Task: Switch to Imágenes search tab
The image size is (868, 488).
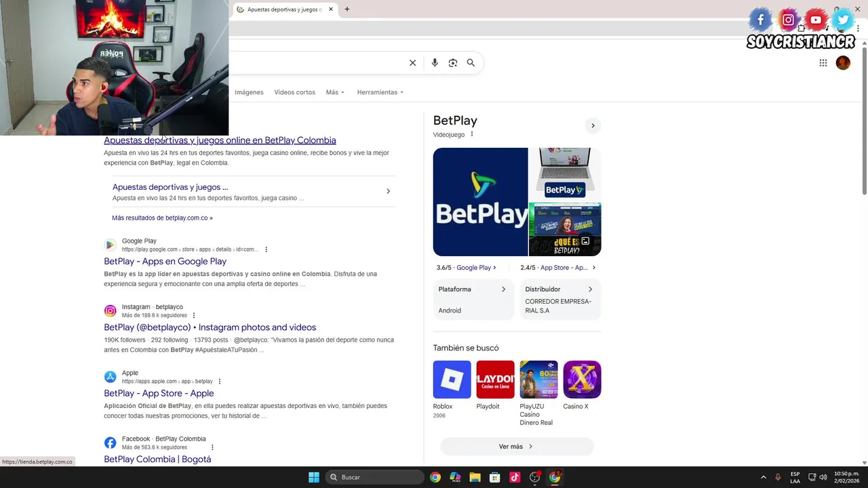Action: click(x=249, y=92)
